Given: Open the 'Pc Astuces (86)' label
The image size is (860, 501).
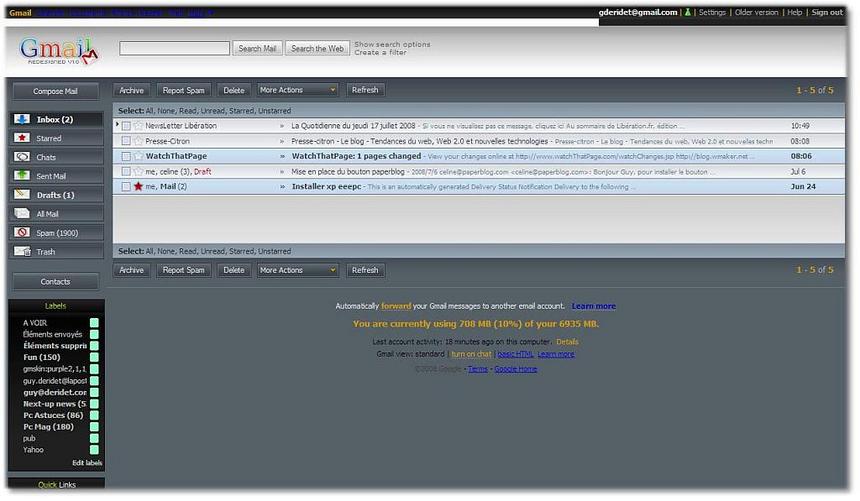Looking at the screenshot, I should (x=53, y=415).
